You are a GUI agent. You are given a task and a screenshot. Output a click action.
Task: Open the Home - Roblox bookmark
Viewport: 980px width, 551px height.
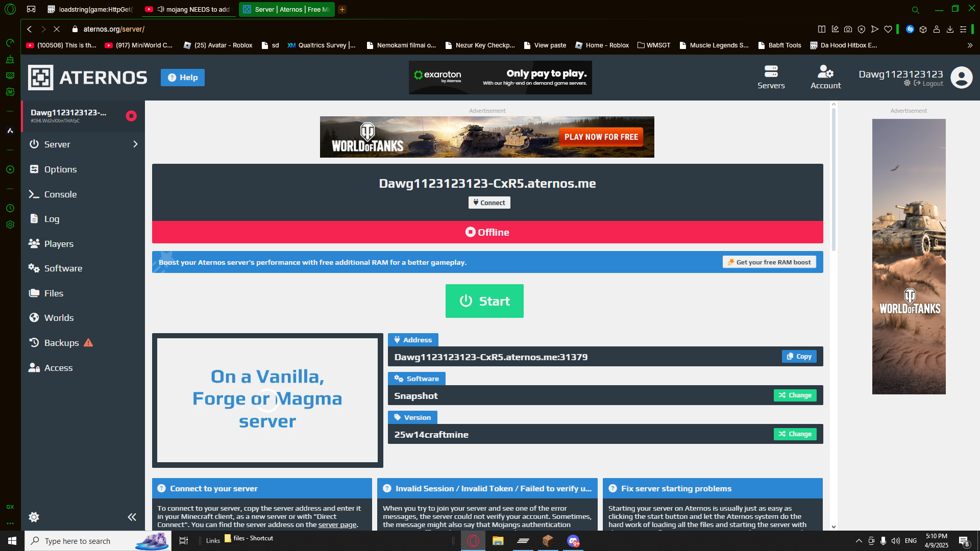pos(602,45)
